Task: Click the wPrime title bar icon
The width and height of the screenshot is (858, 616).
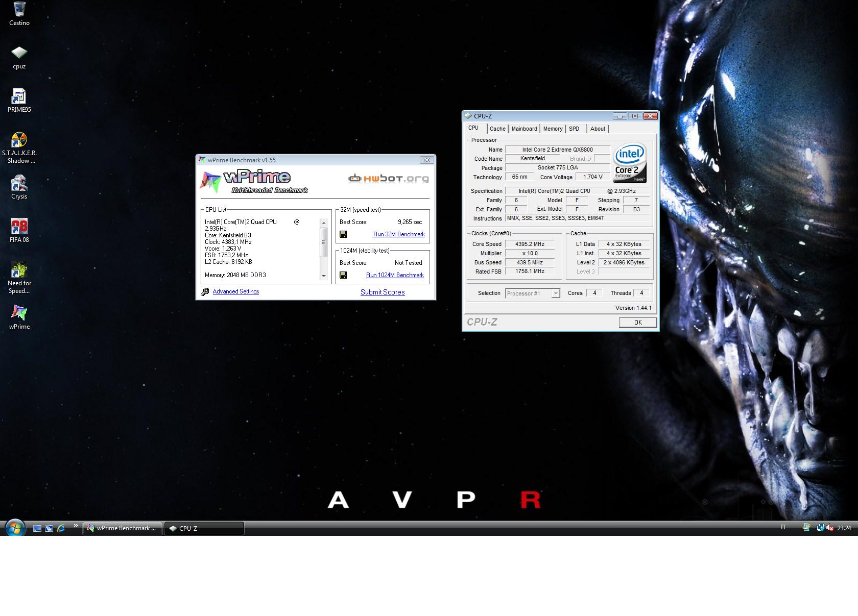Action: tap(202, 160)
